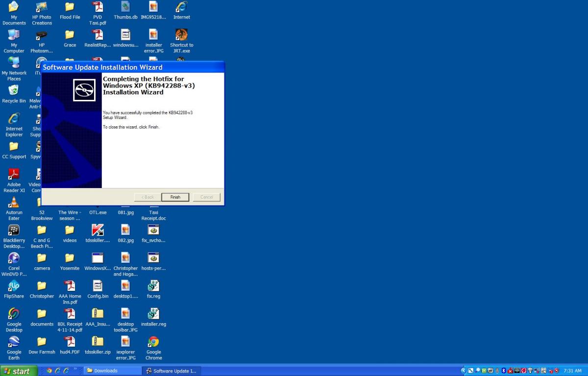Select the Grace folder

point(70,39)
